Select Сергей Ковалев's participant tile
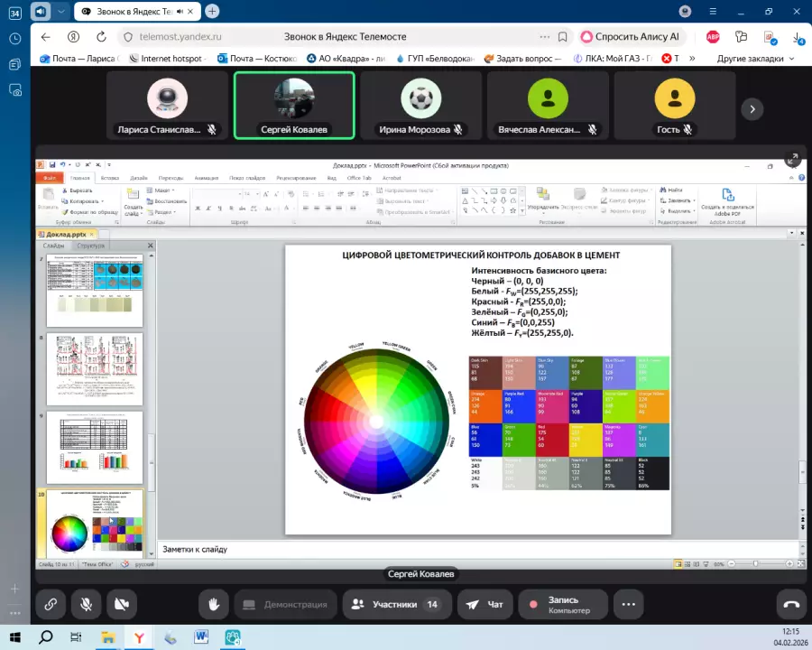The image size is (812, 650). [x=294, y=105]
